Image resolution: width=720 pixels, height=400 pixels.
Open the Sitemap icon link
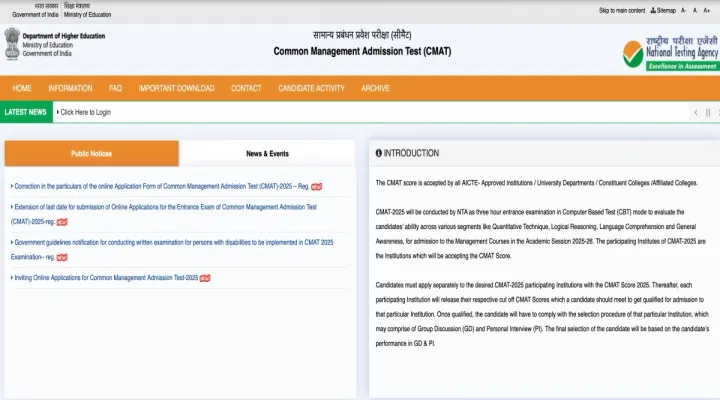pos(662,10)
